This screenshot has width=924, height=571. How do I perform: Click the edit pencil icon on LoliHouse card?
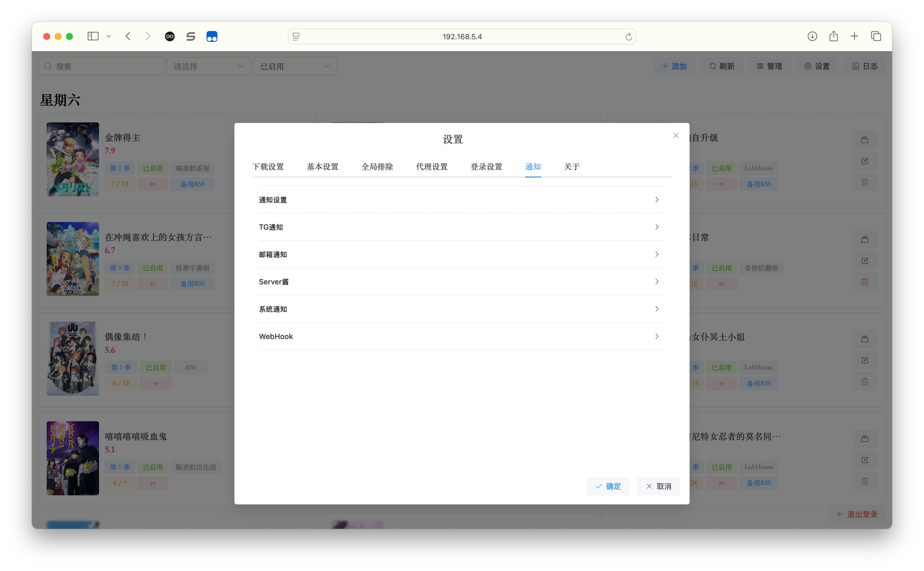click(865, 161)
